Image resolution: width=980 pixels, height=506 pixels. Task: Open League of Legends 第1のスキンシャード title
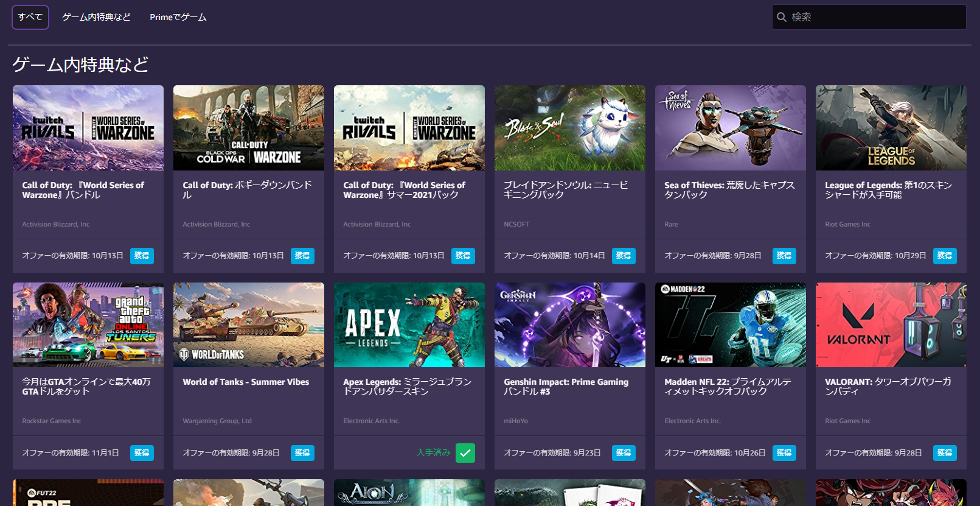(888, 190)
